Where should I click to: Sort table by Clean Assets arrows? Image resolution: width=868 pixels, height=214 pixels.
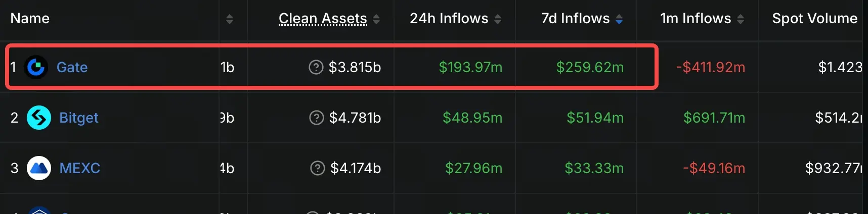pyautogui.click(x=376, y=19)
